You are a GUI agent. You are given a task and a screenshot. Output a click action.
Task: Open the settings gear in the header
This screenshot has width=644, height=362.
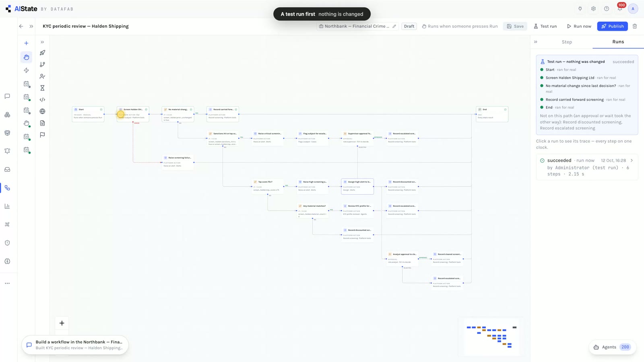593,9
